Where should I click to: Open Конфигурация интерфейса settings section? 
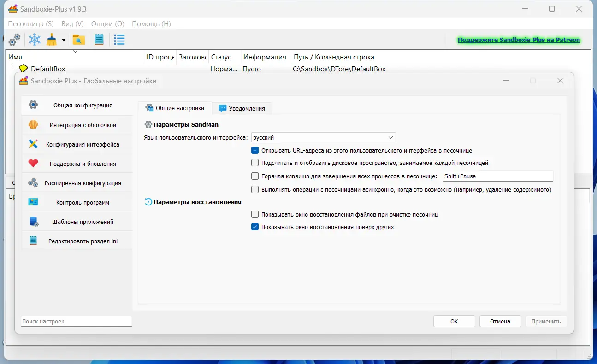point(77,144)
